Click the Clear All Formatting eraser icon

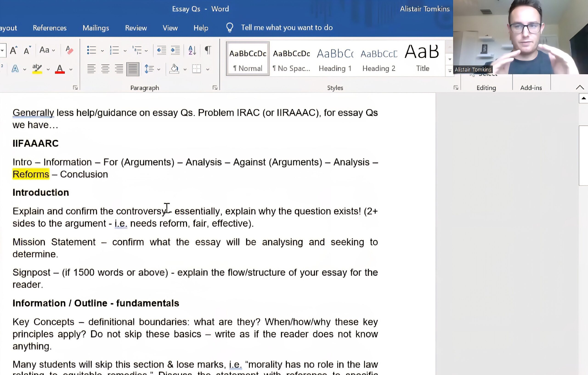(69, 50)
